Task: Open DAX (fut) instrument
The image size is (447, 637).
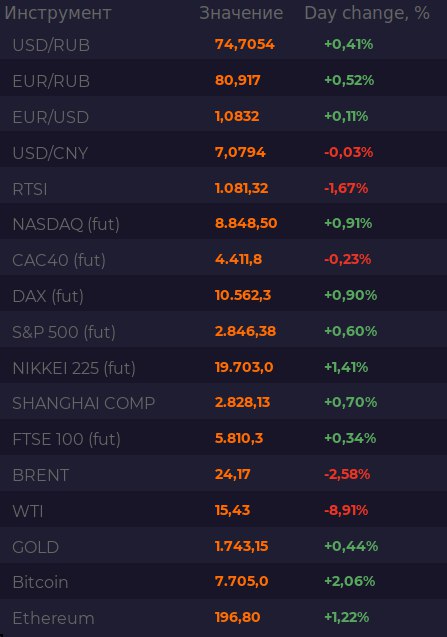Action: tap(224, 295)
